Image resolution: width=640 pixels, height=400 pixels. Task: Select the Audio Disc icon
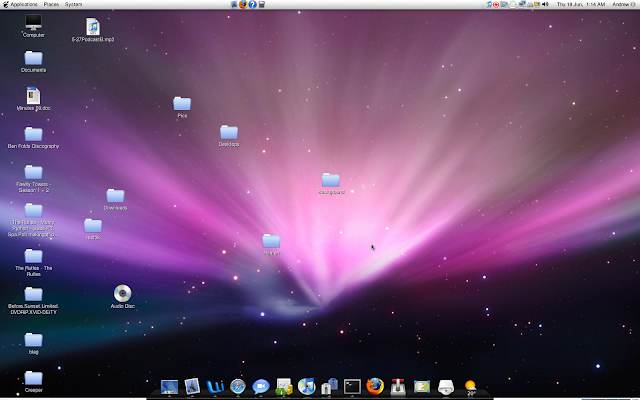tap(123, 296)
